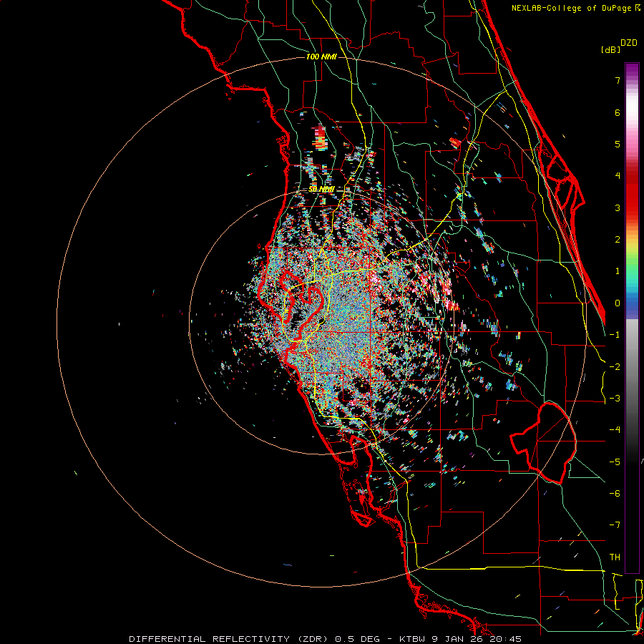Viewport: 644px width, 644px height.
Task: Click the red band of the color bar
Action: coord(632,193)
